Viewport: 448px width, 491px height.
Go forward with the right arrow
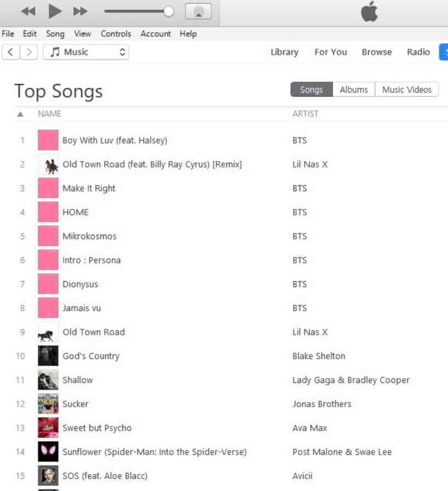30,52
